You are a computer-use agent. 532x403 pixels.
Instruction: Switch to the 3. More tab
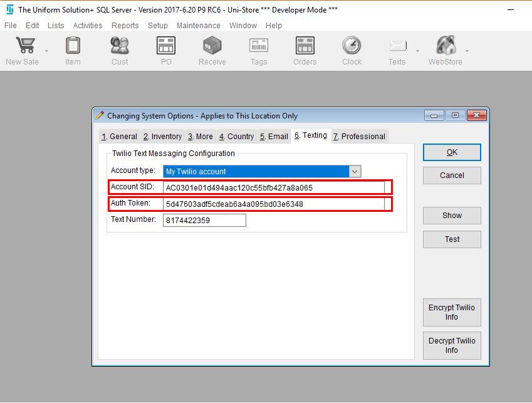point(201,137)
